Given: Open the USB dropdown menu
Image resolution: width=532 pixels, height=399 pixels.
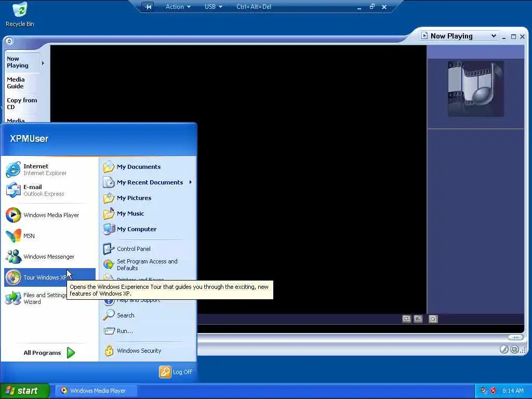Looking at the screenshot, I should pyautogui.click(x=214, y=7).
